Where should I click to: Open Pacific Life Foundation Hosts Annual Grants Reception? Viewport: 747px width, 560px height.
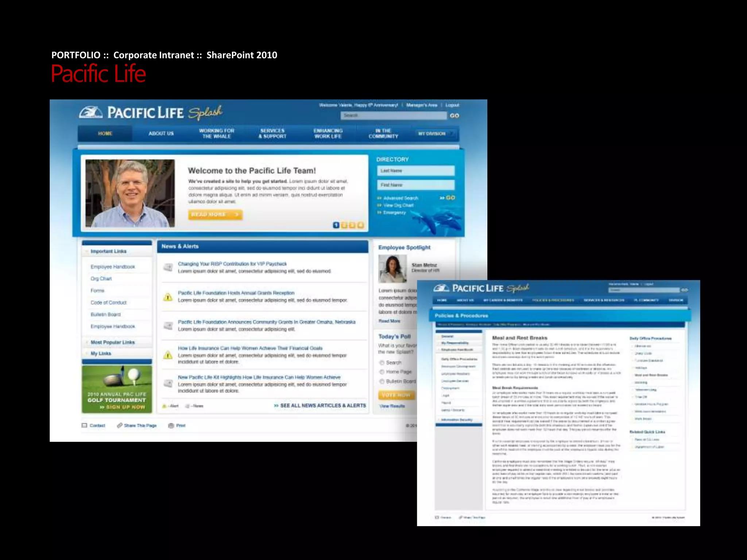(x=236, y=293)
